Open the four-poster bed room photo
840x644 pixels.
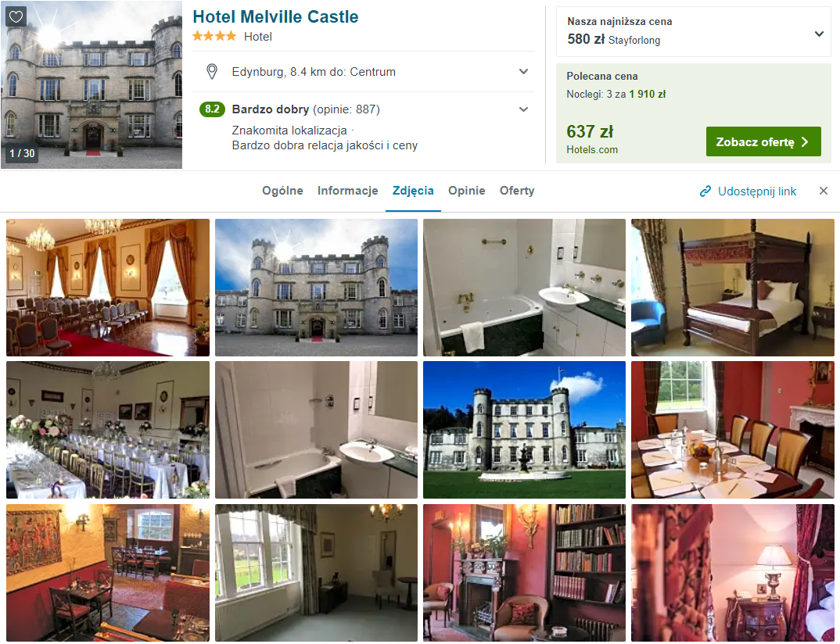click(x=732, y=288)
